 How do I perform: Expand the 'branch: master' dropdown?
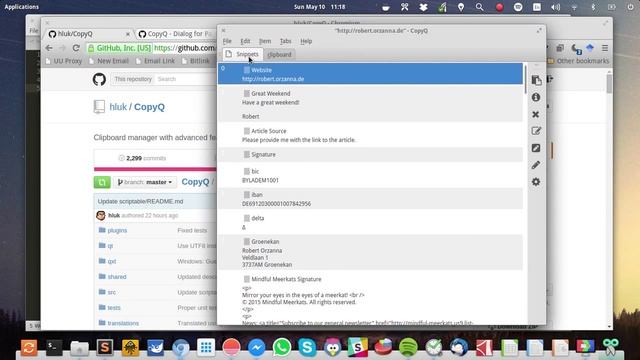click(x=145, y=182)
